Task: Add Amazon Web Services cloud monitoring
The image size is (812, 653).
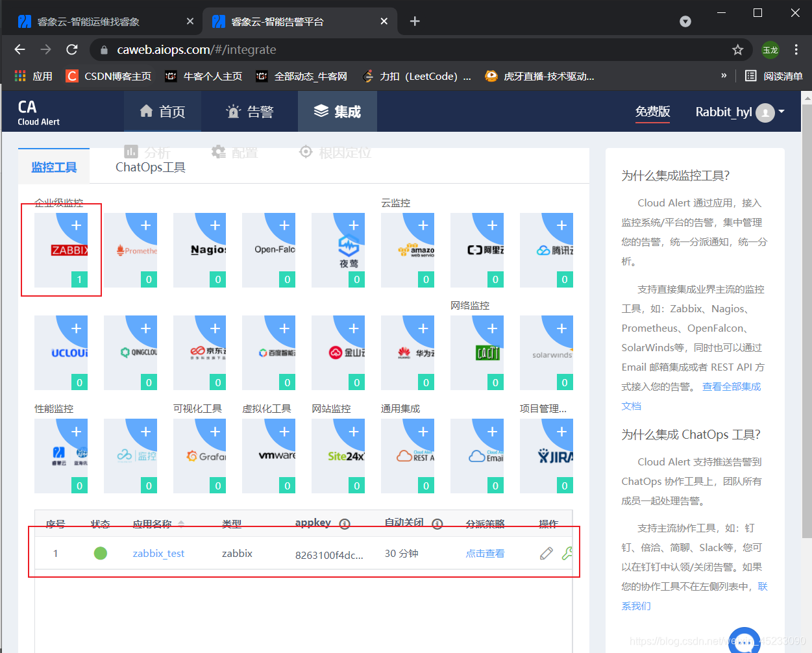Action: [x=408, y=250]
